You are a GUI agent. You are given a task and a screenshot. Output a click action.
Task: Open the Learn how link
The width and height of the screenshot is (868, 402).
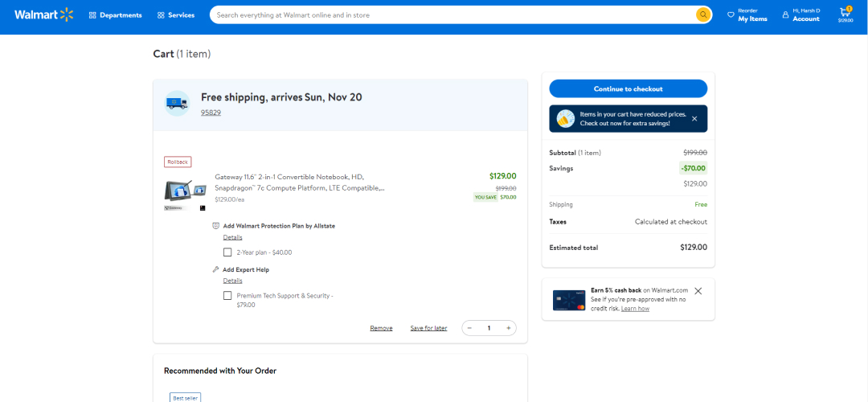(635, 309)
